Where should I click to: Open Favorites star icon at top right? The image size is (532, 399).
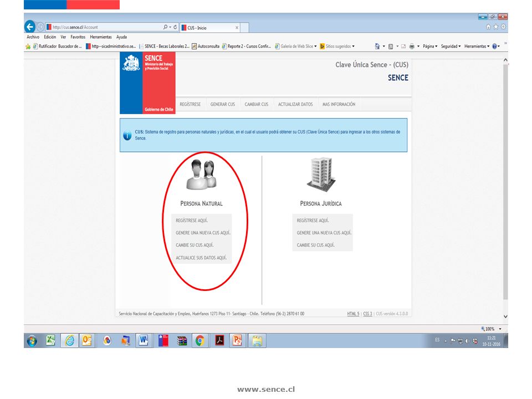495,27
